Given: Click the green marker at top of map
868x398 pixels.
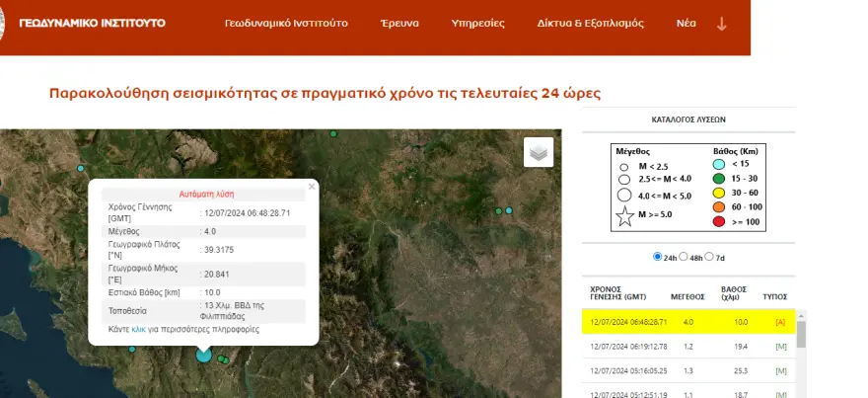Looking at the screenshot, I should pos(333,133).
